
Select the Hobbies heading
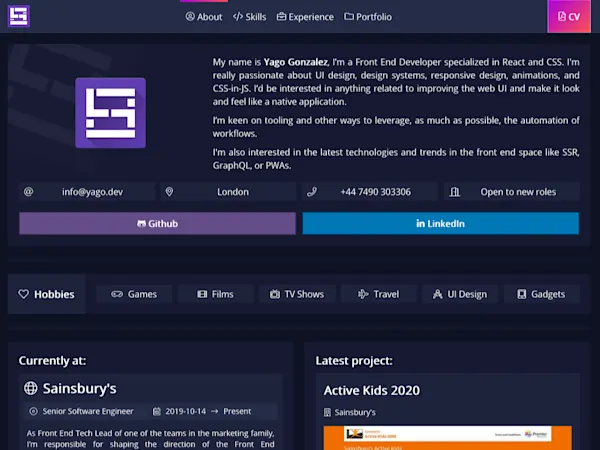(54, 294)
